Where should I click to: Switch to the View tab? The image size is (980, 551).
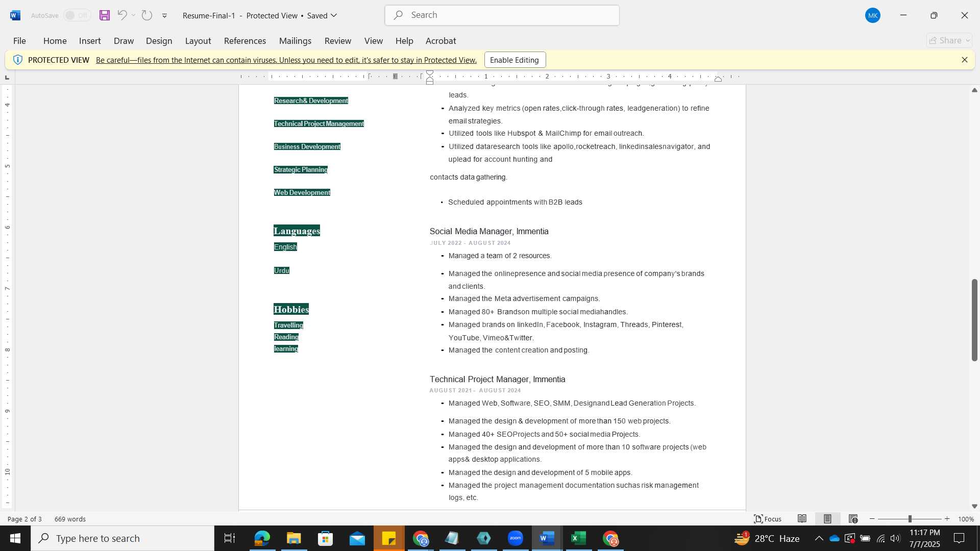374,41
